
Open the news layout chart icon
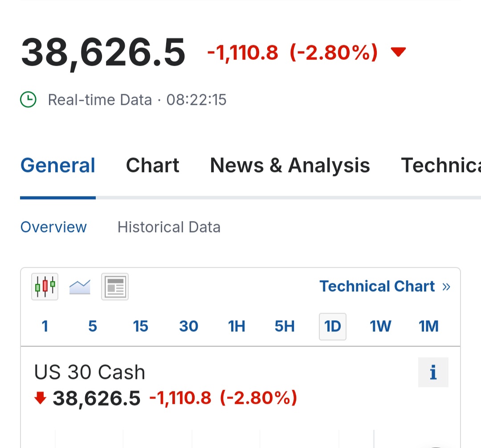coord(115,287)
